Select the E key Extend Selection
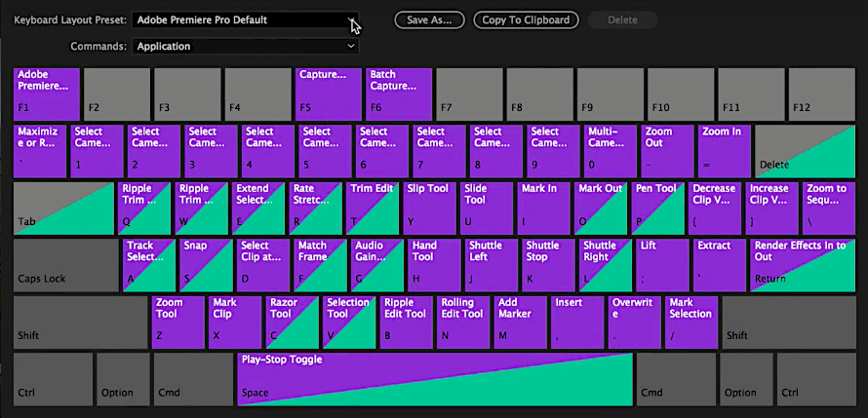 point(258,209)
